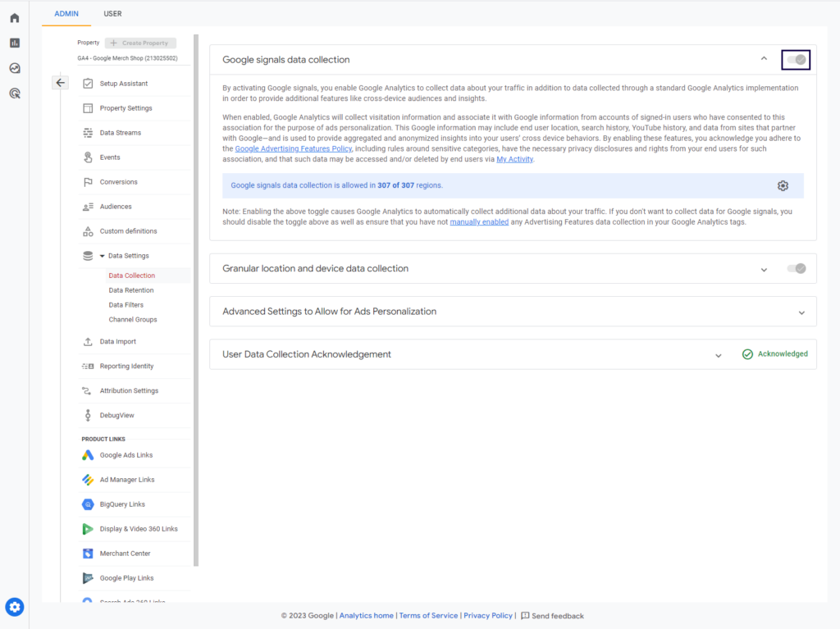Screen dimensions: 840x629
Task: Click the Events icon
Action: click(x=88, y=157)
